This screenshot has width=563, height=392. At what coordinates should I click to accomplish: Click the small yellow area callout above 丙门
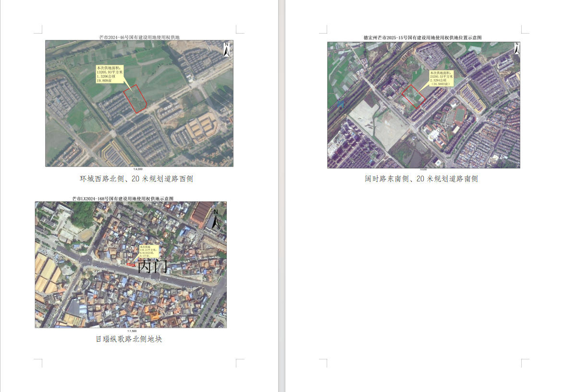click(149, 251)
